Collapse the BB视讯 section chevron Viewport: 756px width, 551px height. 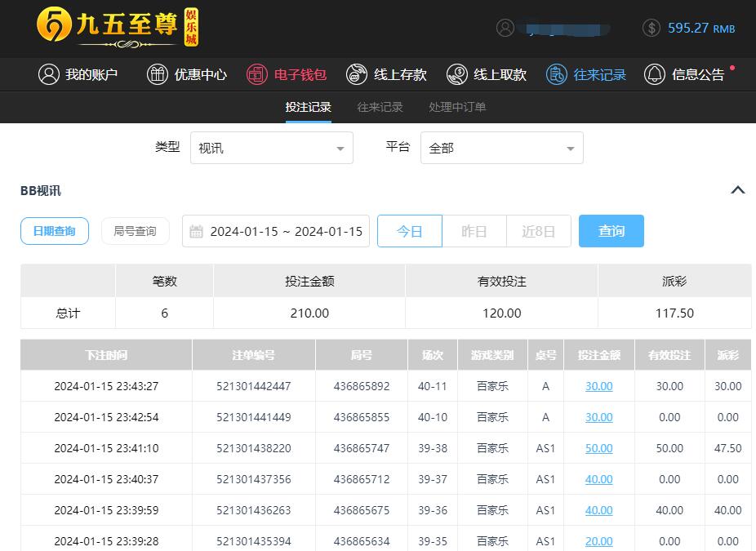coord(737,190)
